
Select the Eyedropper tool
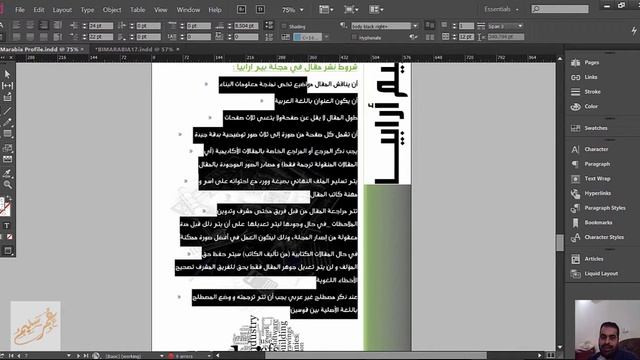click(x=7, y=173)
